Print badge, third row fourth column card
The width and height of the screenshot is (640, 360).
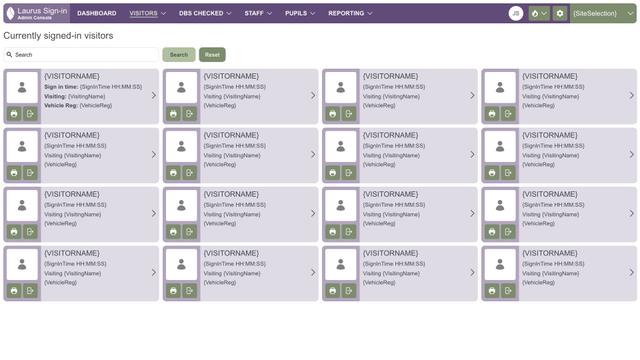click(492, 232)
